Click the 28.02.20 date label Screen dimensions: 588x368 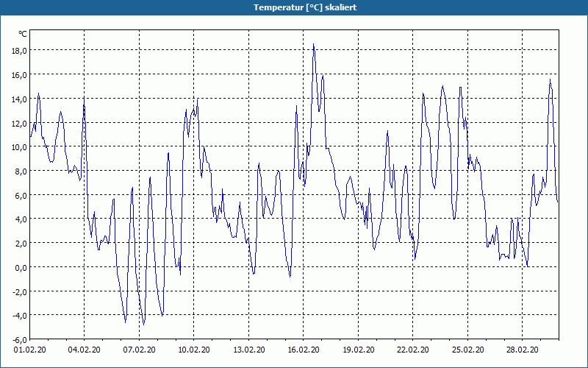click(523, 350)
